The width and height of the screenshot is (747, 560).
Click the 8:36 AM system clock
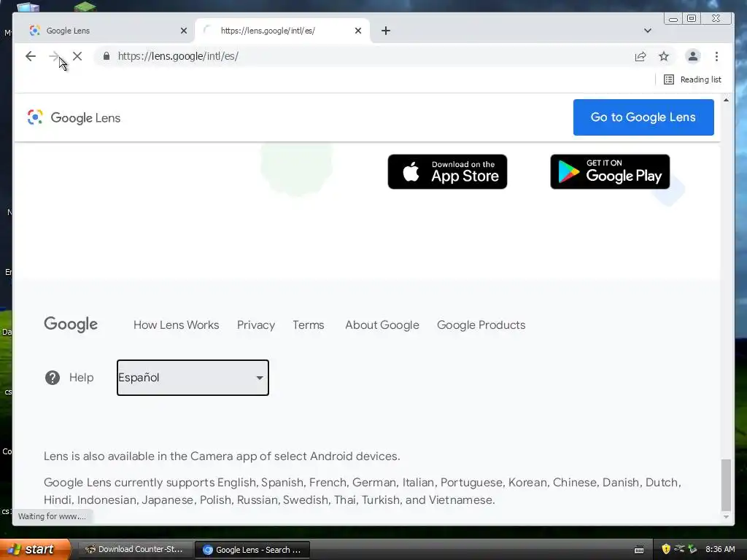[720, 549]
